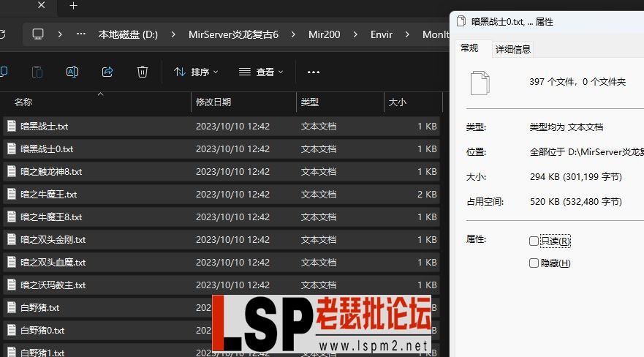The width and height of the screenshot is (644, 357).
Task: Click the file icon of 白野猪0.txt
Action: coord(12,329)
